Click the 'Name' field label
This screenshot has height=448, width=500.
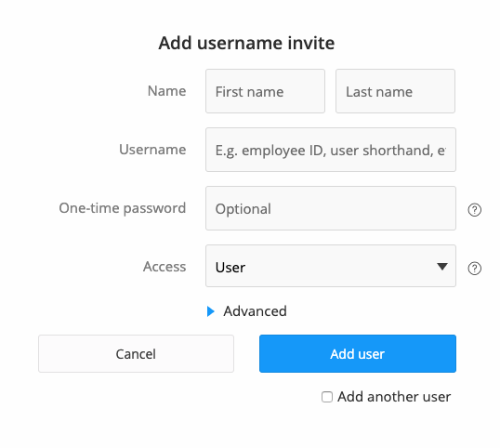(166, 91)
